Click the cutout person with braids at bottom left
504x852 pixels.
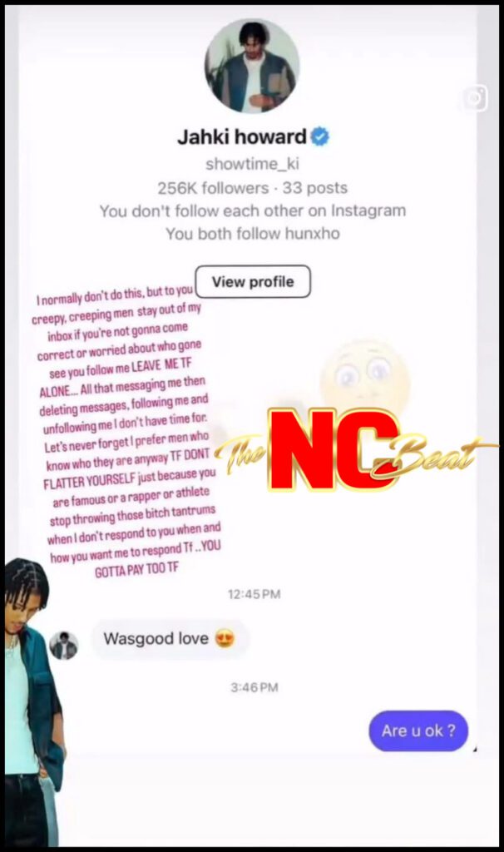pos(32,702)
